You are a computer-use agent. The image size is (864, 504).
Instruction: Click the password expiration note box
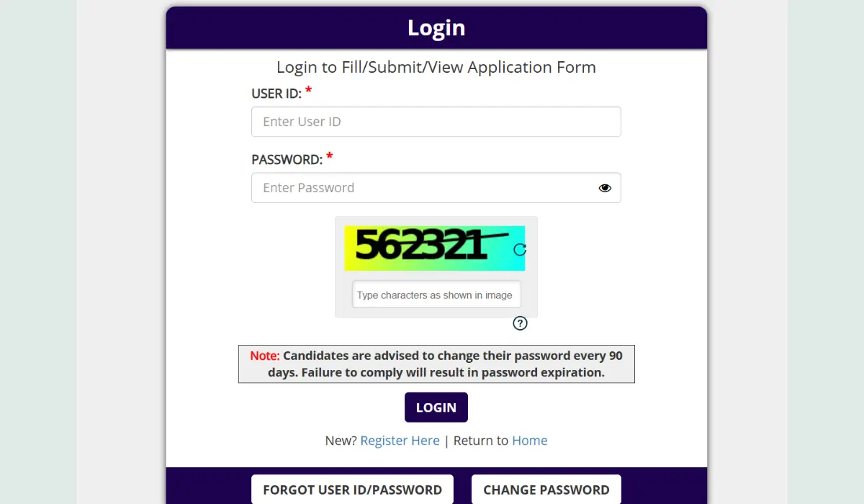point(436,364)
